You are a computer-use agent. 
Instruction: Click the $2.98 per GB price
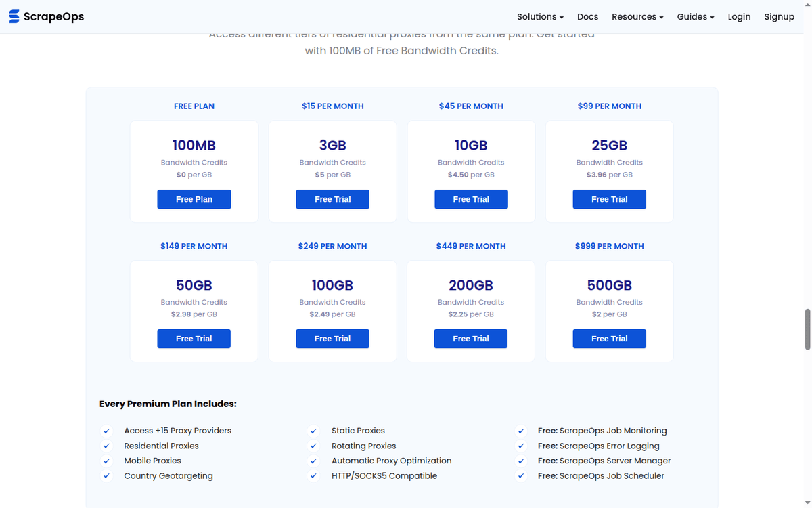point(194,314)
